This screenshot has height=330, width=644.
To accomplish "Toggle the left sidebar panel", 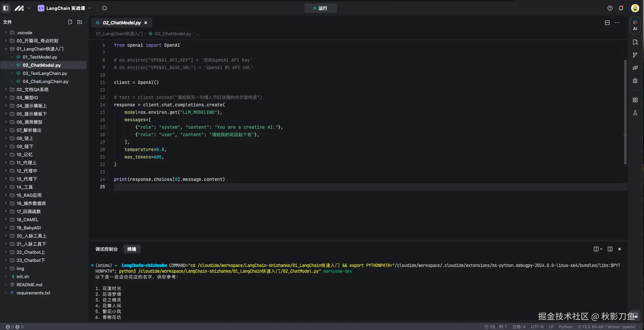I will 6,8.
